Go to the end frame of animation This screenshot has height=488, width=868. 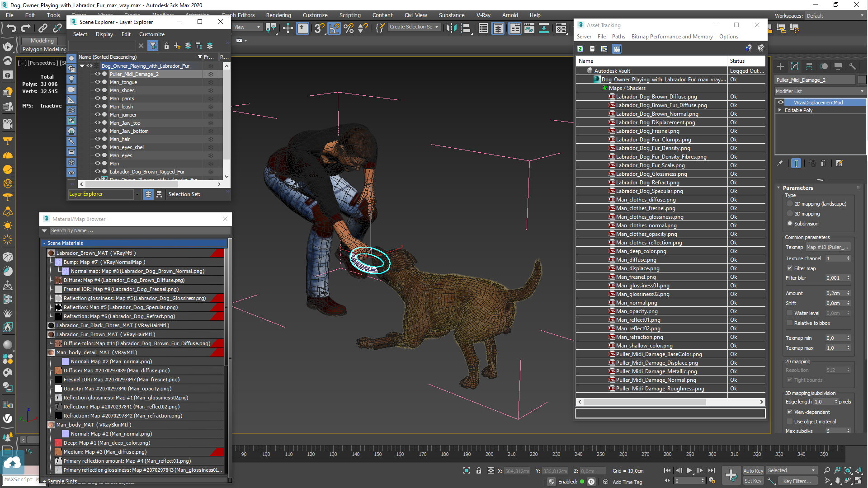click(711, 470)
